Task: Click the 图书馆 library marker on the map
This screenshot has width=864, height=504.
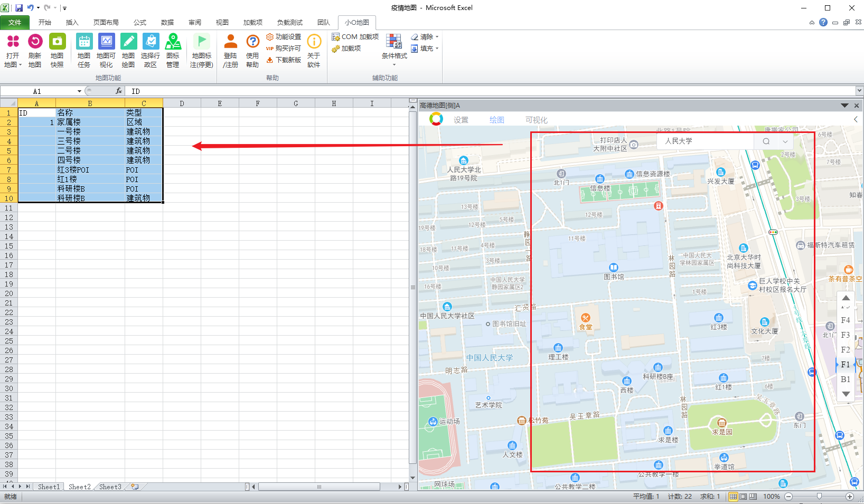Action: [614, 268]
